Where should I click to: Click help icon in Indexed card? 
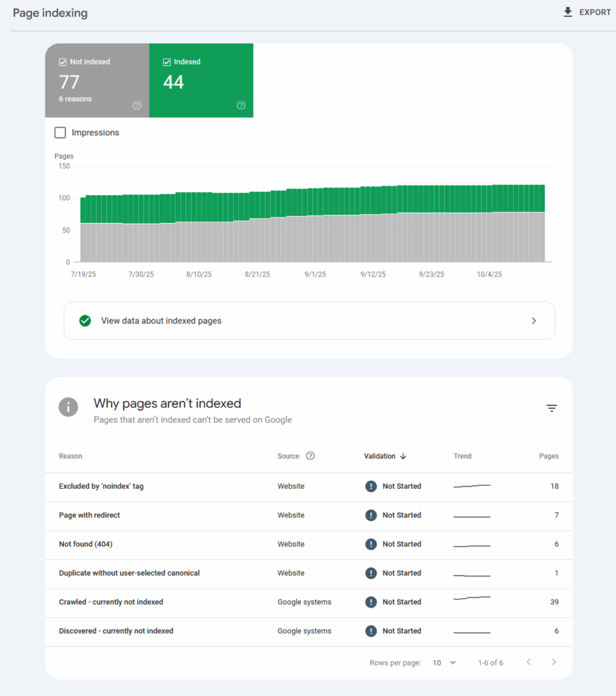click(x=241, y=105)
